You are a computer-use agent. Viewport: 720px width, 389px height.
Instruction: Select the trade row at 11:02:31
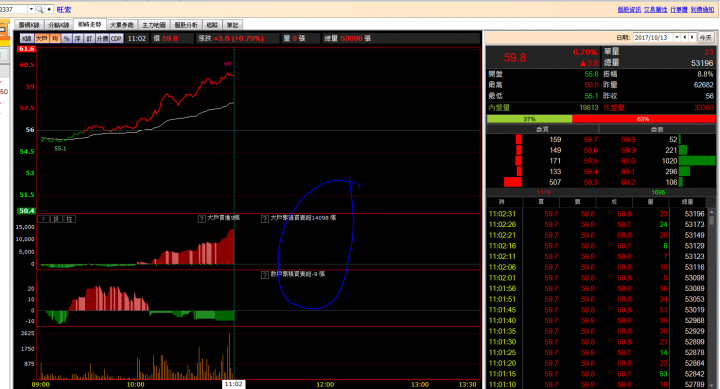(x=597, y=214)
